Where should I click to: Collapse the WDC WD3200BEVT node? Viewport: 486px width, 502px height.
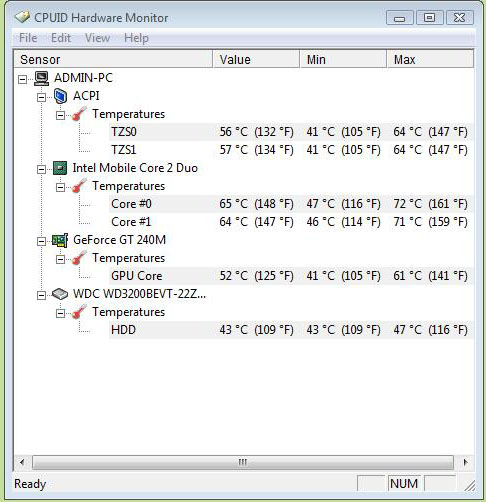[x=41, y=295]
